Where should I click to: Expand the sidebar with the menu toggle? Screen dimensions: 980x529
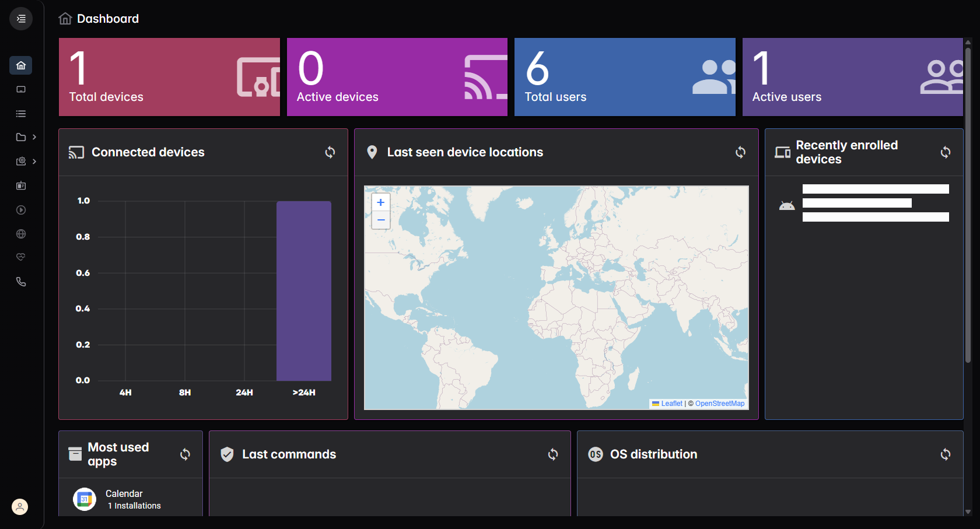[21, 19]
